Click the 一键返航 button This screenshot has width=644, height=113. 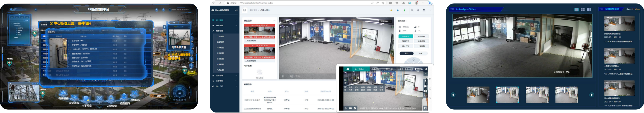click(x=421, y=46)
